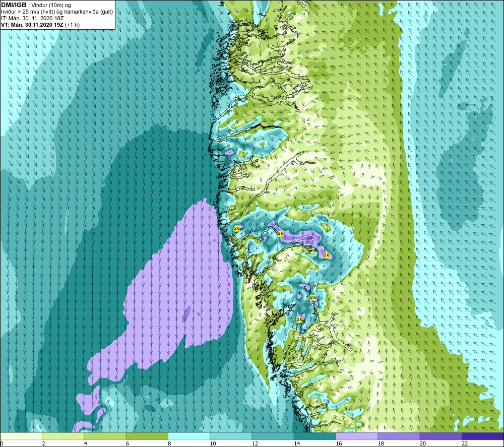This screenshot has height=447, width=504.
Task: Click the pale yellow 0–2 m/s legend swatch
Action: pyautogui.click(x=21, y=436)
